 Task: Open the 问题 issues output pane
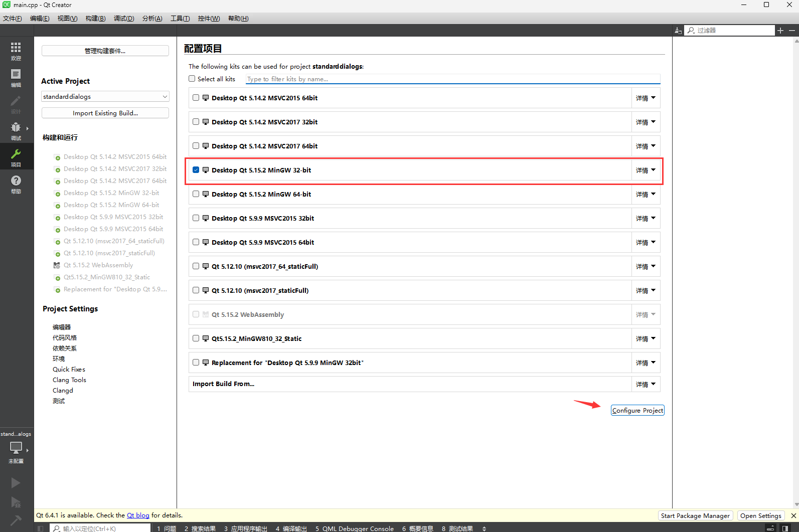167,528
